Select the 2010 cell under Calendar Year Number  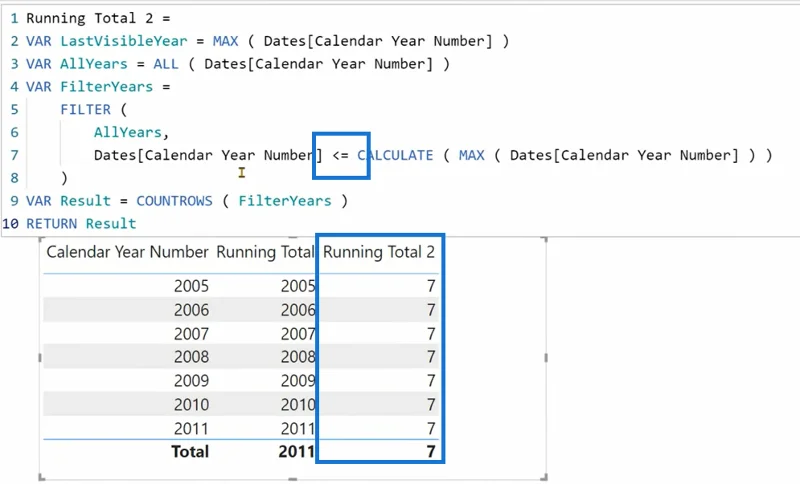click(191, 404)
